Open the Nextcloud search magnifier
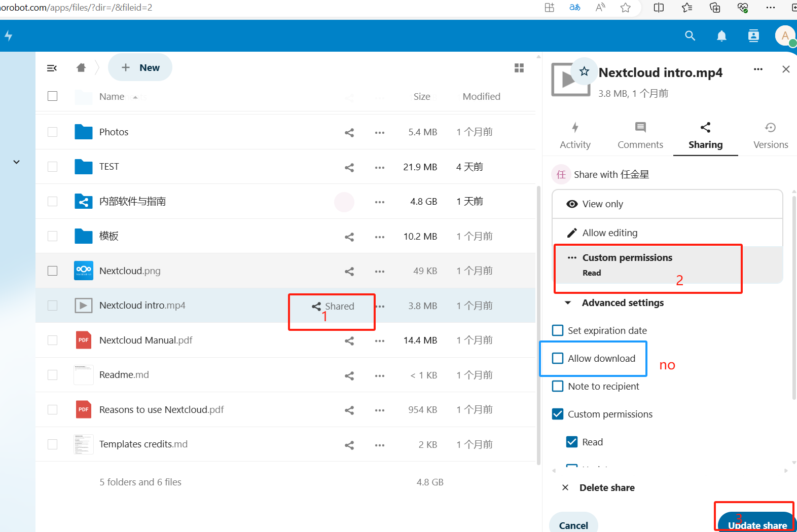Viewport: 797px width, 532px height. coord(690,35)
